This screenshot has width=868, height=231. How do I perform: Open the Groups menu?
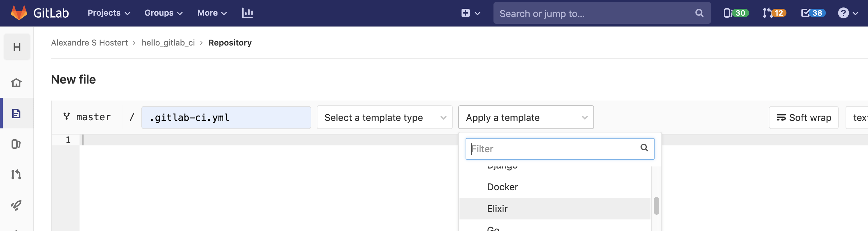(x=163, y=13)
